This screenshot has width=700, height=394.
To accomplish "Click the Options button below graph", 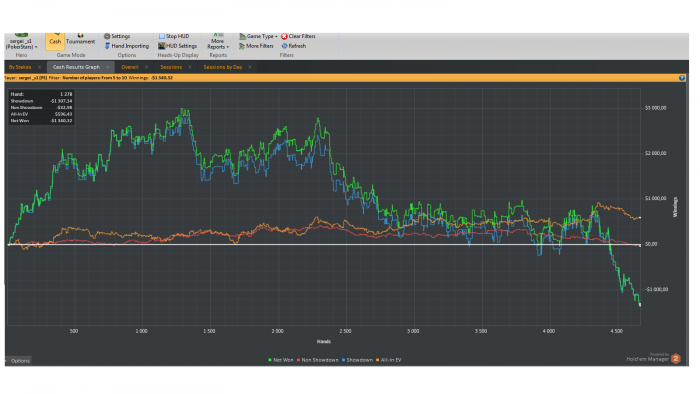I will [x=19, y=361].
